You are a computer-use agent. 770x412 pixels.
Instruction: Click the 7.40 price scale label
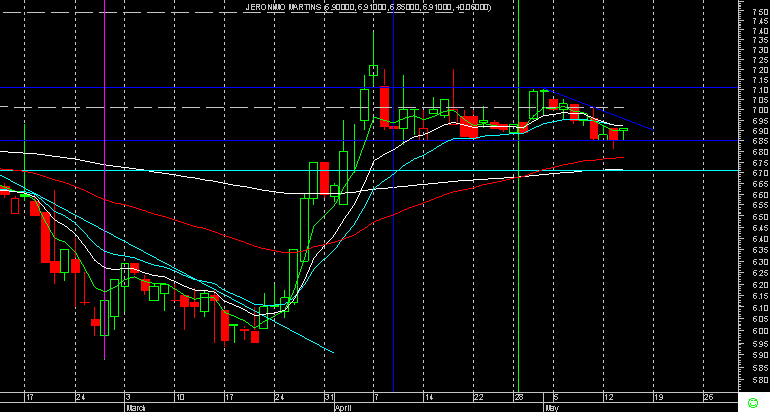click(x=760, y=31)
